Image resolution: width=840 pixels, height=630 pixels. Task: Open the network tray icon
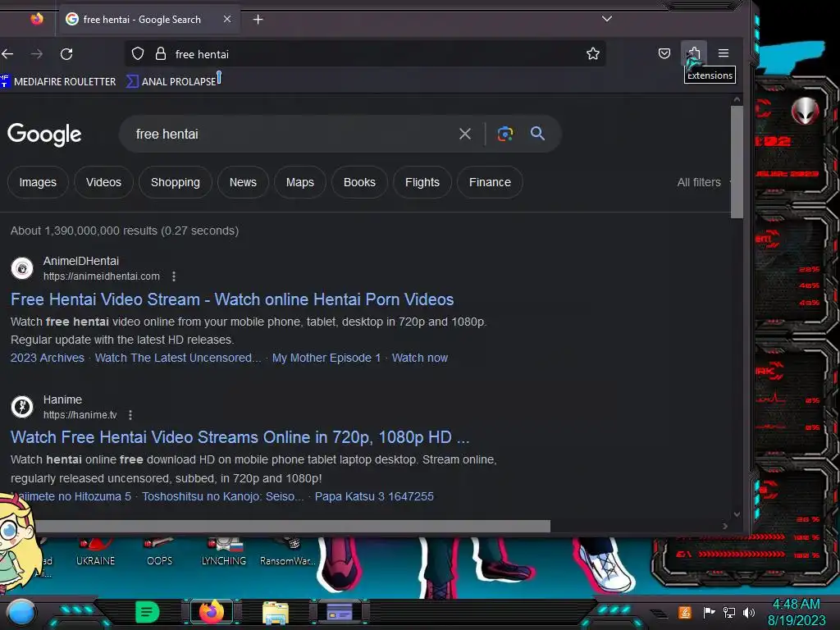[x=728, y=612]
